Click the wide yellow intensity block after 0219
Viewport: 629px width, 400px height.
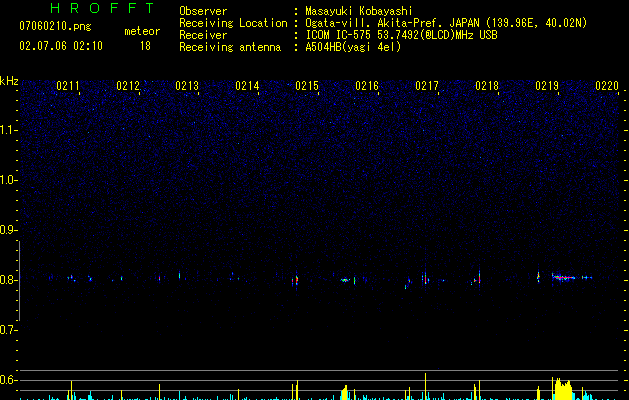(562, 389)
